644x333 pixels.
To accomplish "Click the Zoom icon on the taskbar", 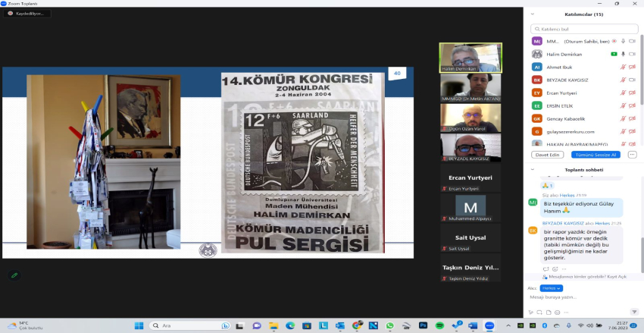I will (x=489, y=325).
